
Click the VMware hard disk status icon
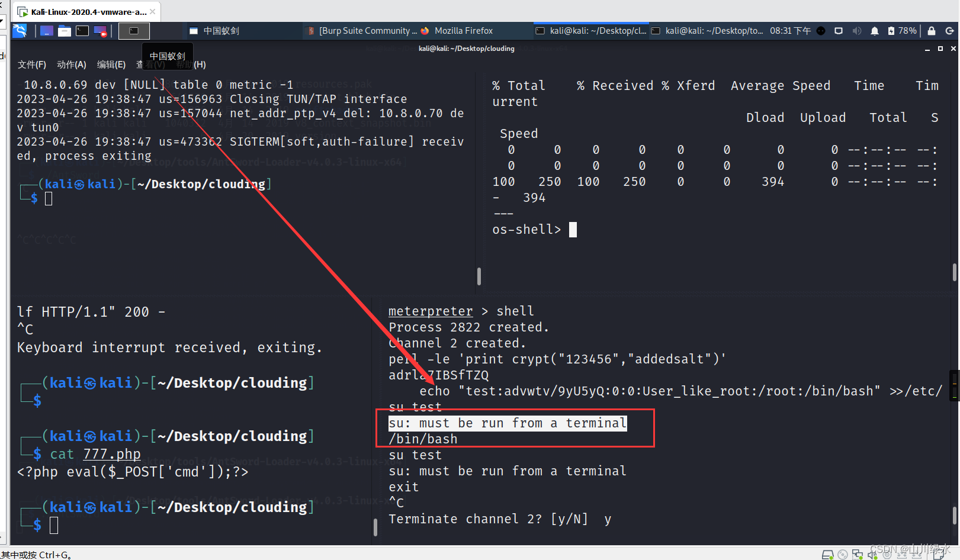pyautogui.click(x=827, y=555)
